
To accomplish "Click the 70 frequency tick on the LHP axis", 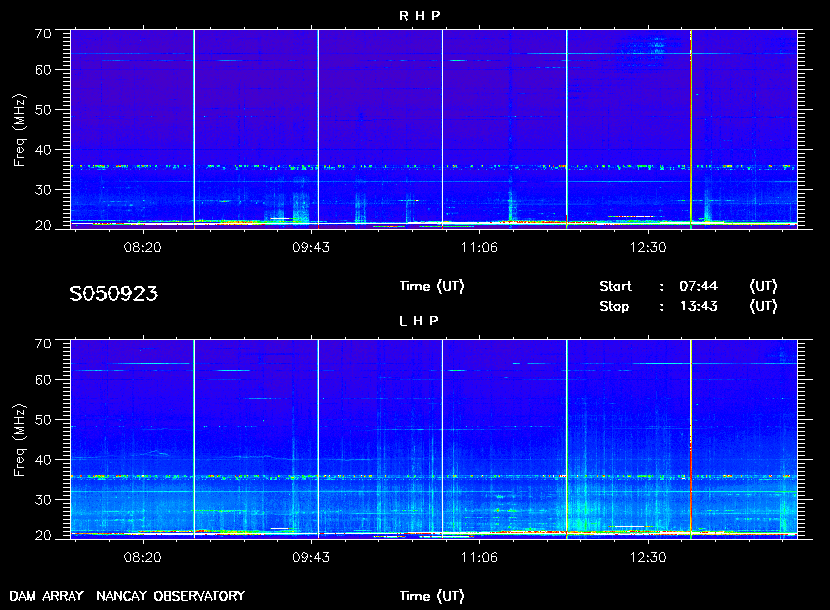I will pyautogui.click(x=43, y=344).
